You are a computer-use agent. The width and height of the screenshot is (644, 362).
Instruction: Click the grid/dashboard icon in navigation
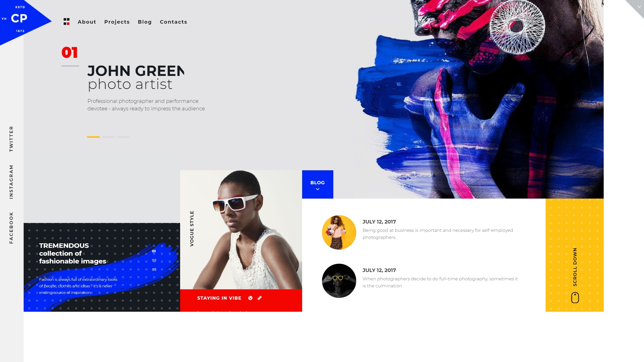tap(67, 22)
